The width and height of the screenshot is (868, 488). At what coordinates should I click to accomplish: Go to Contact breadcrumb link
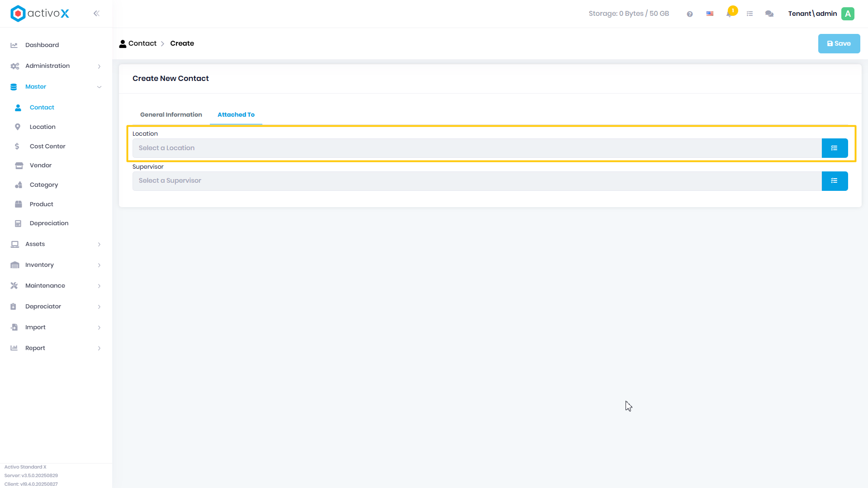tap(142, 43)
